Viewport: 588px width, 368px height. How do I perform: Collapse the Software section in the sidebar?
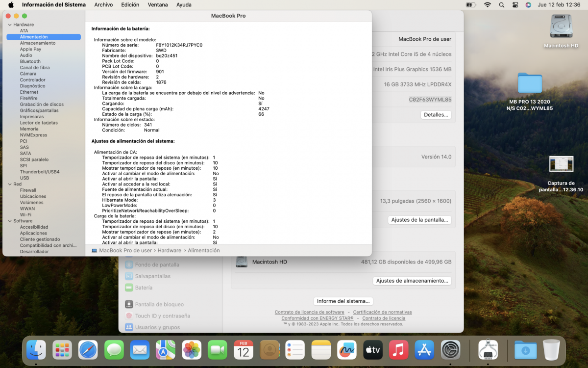10,221
